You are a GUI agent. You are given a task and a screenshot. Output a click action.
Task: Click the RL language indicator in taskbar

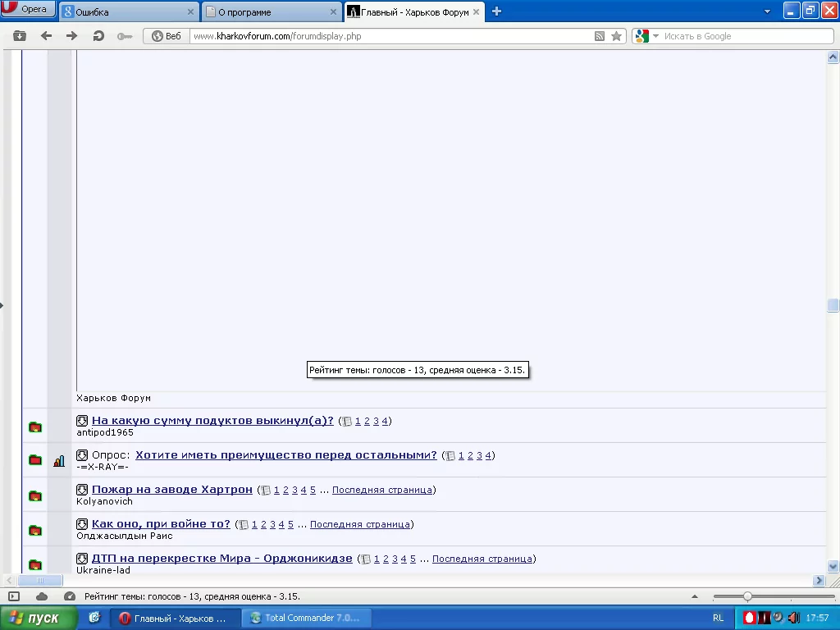719,619
